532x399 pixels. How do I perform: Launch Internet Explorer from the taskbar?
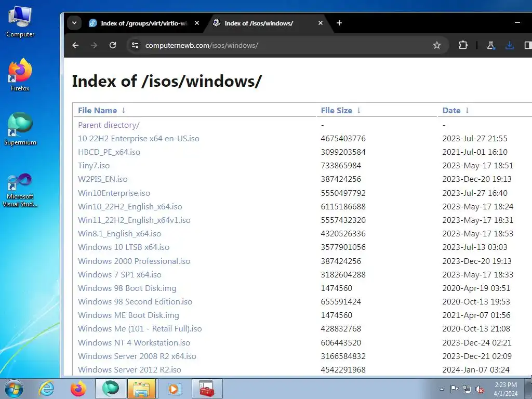[x=46, y=389]
